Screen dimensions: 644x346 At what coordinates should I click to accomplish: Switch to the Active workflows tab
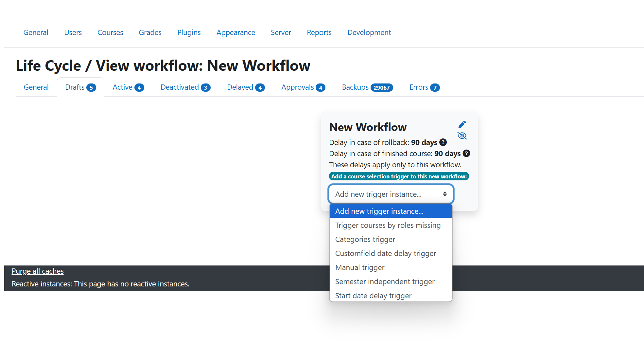(x=128, y=87)
